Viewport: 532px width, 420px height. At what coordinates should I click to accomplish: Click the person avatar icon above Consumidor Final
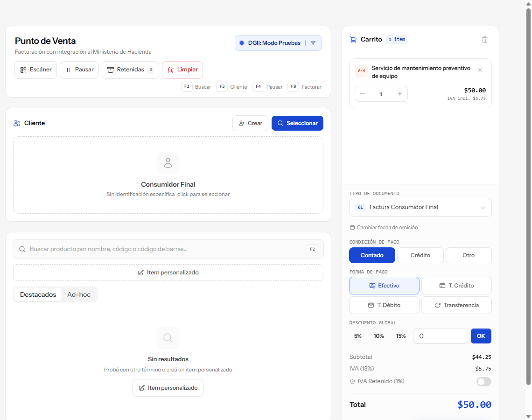(x=168, y=163)
